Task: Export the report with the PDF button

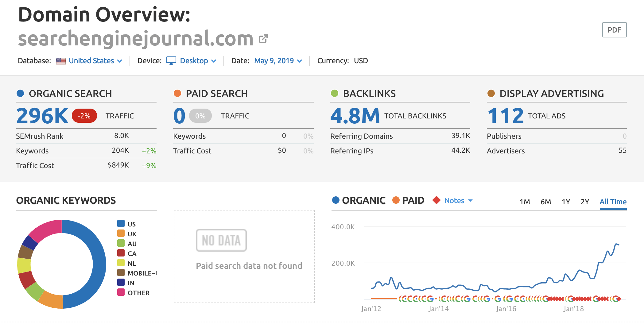Action: 614,30
